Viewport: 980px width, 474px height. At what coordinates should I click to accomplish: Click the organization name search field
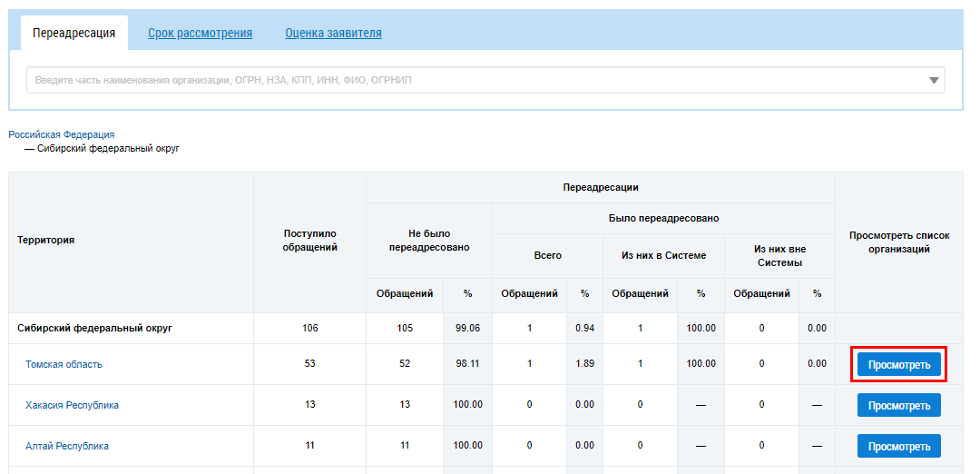pyautogui.click(x=472, y=80)
